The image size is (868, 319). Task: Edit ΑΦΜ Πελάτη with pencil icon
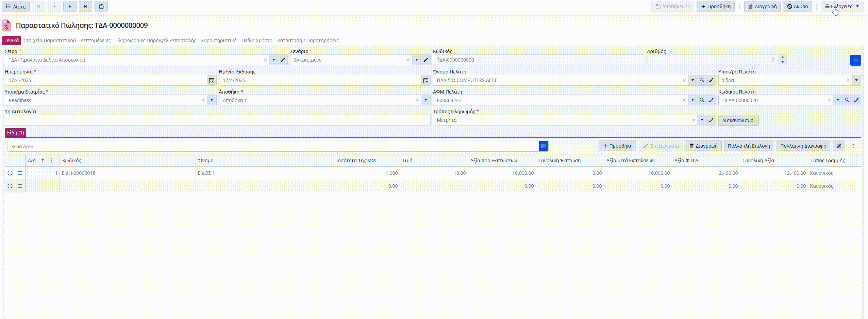[711, 100]
